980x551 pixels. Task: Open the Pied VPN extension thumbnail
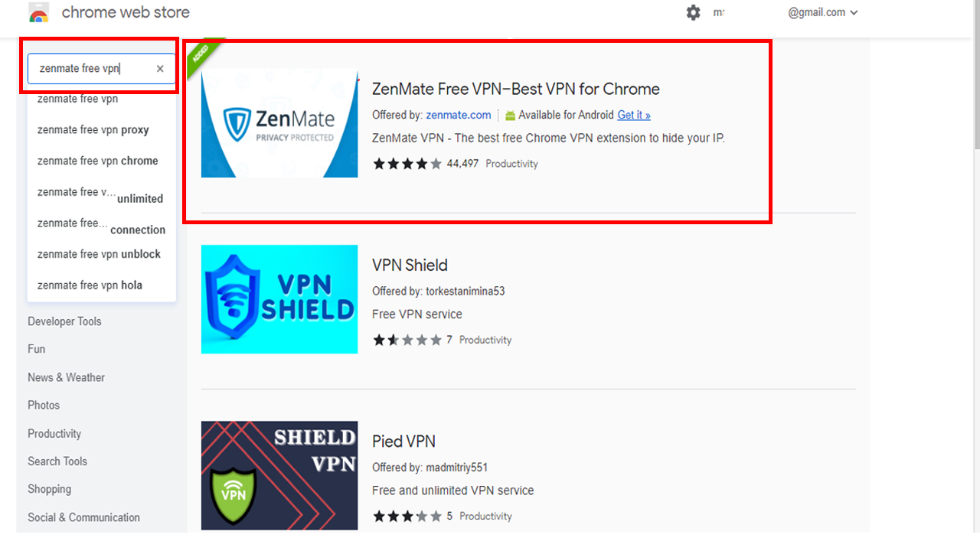click(x=279, y=475)
